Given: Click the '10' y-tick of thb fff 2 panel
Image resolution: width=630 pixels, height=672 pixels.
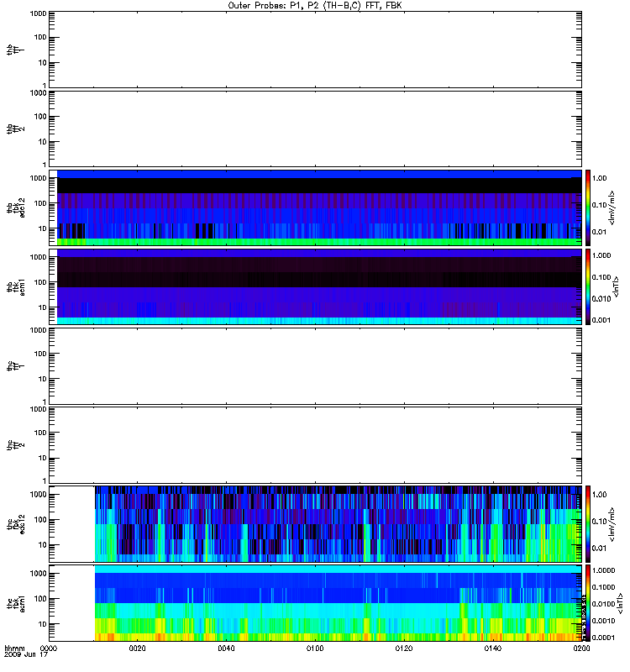Looking at the screenshot, I should tap(43, 142).
